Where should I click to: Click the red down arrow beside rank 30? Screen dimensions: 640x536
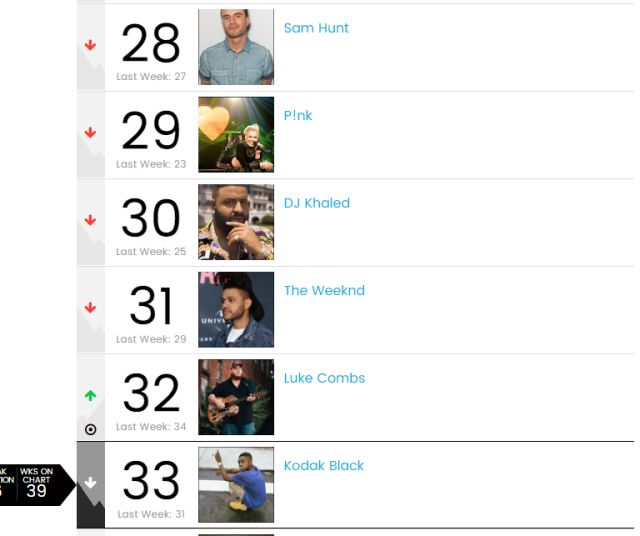90,220
